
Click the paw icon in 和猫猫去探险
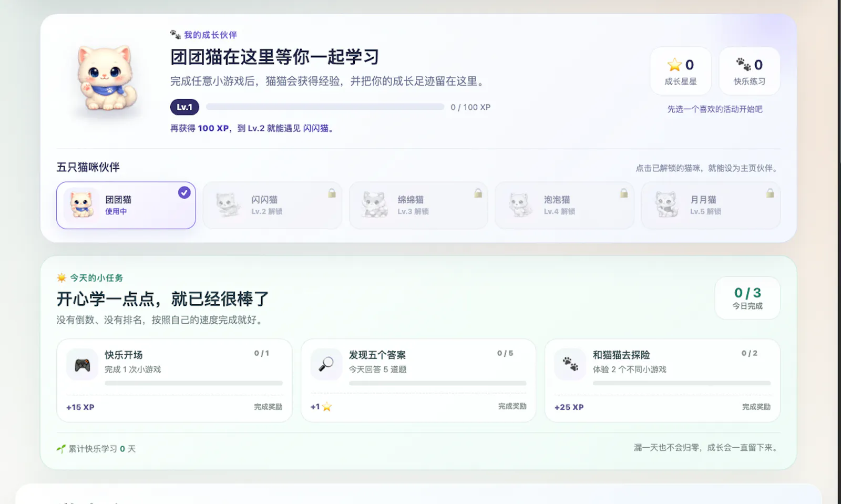(x=570, y=365)
